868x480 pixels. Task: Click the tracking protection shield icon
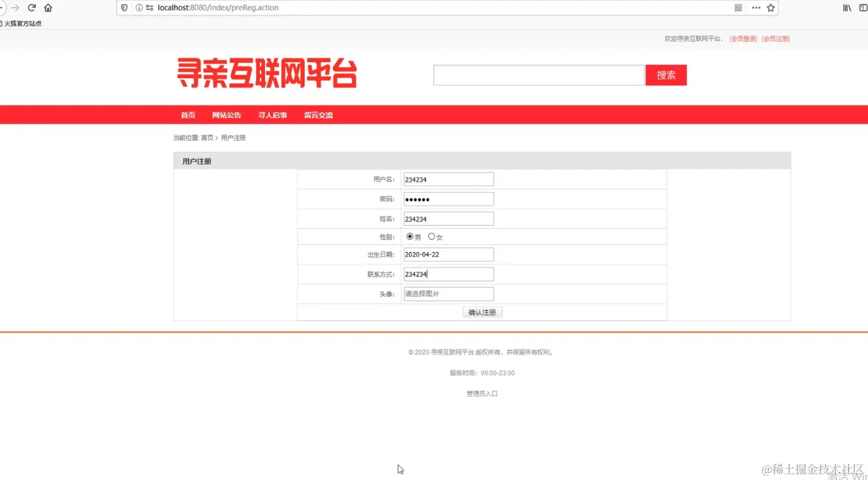(x=125, y=8)
